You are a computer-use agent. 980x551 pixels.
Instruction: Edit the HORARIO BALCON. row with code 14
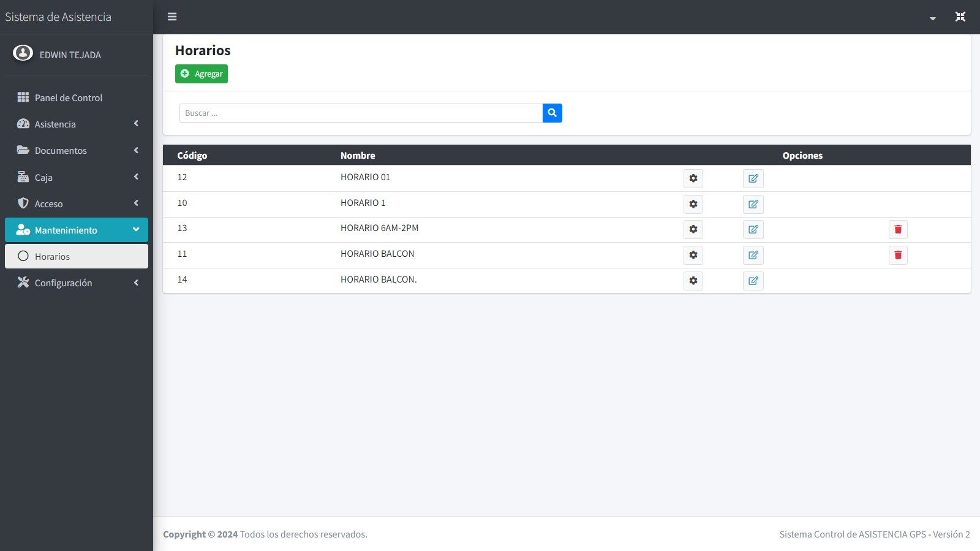pyautogui.click(x=753, y=281)
